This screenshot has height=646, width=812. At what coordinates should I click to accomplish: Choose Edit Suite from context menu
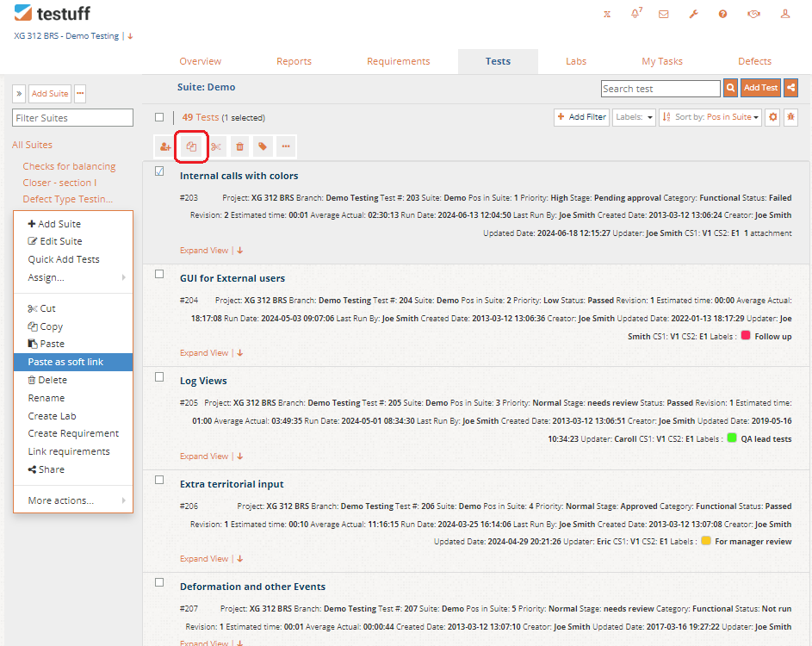pos(73,241)
